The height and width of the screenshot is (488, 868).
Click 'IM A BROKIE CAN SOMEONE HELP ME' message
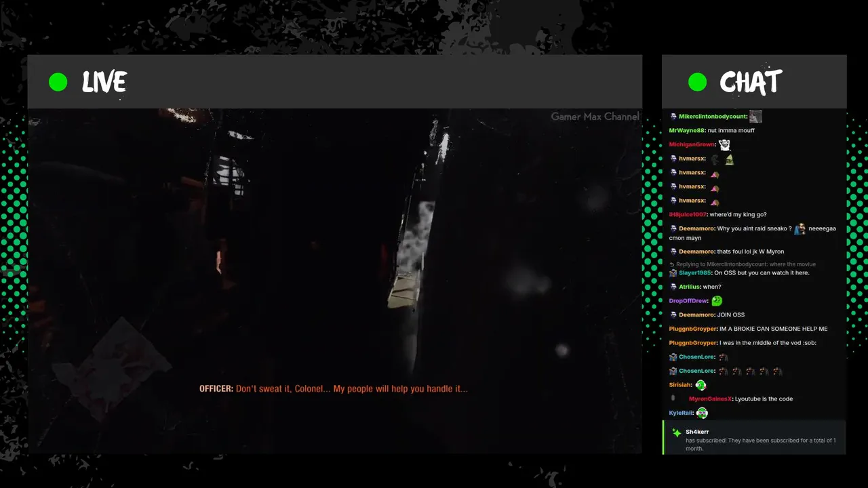click(x=774, y=329)
